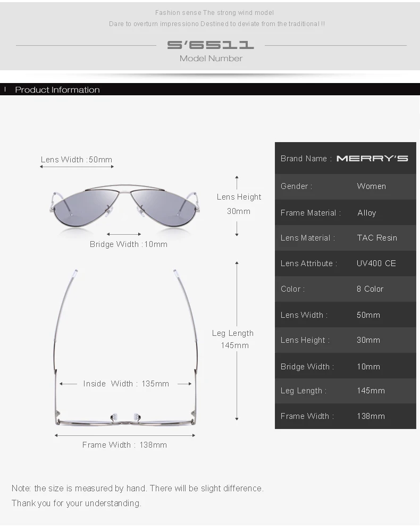420x528 pixels.
Task: Click the 'Bridge Width :' table label
Action: [x=307, y=366]
